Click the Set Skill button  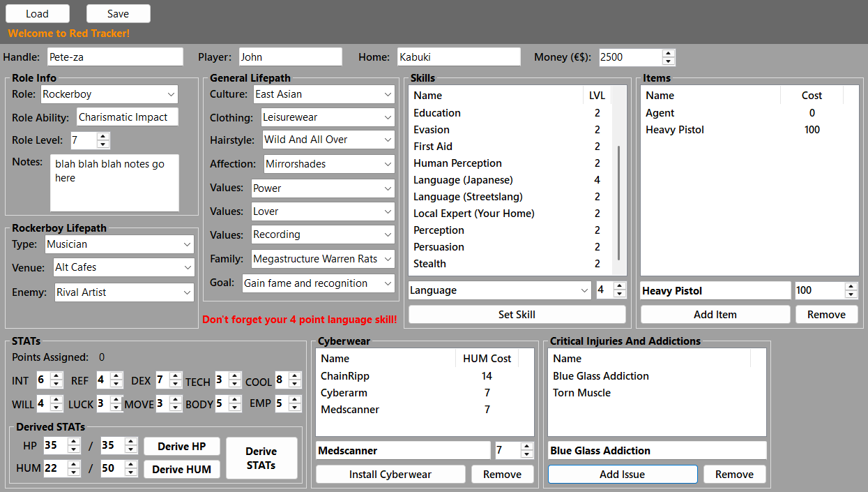click(x=517, y=315)
